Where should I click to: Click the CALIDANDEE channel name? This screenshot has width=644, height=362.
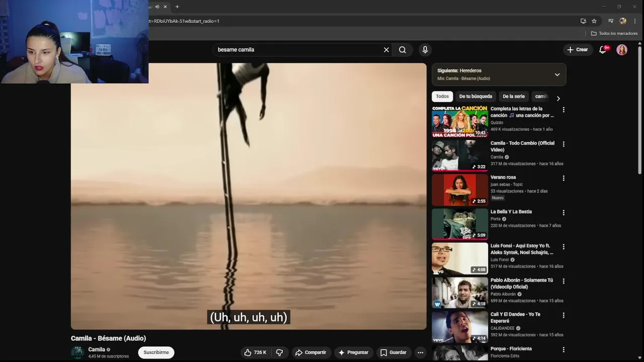pyautogui.click(x=503, y=328)
